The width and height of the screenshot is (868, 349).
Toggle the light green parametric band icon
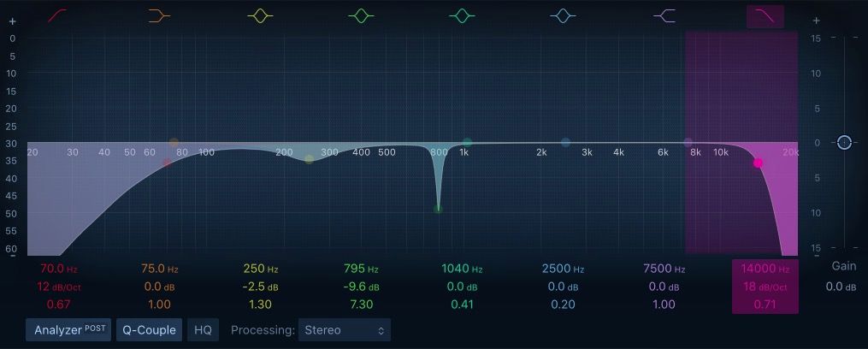pyautogui.click(x=361, y=15)
